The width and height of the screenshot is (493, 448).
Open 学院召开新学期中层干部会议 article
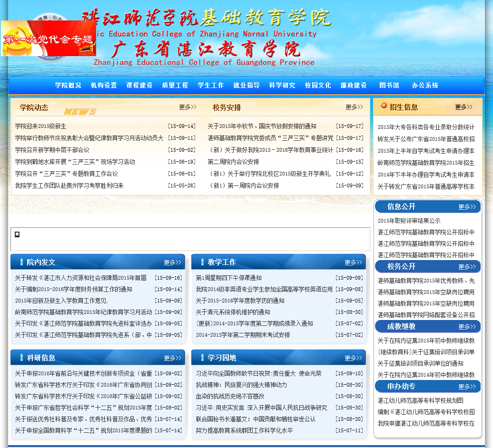pyautogui.click(x=52, y=150)
